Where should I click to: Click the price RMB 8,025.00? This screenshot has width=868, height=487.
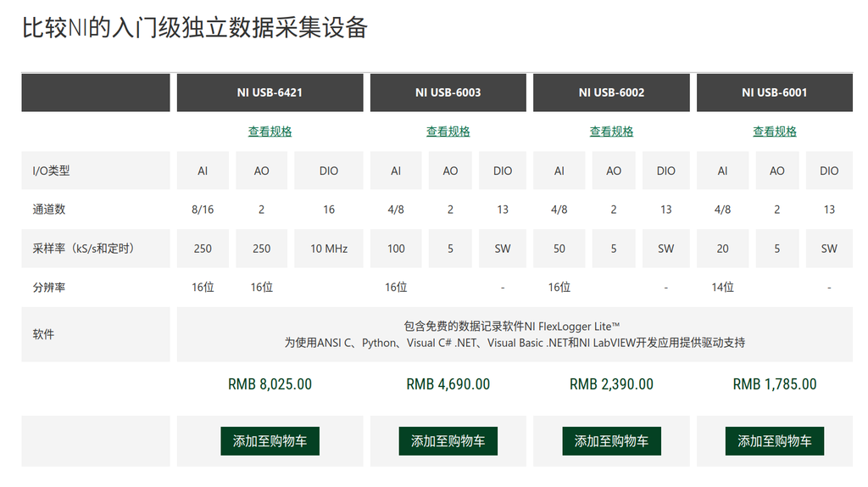coord(270,384)
